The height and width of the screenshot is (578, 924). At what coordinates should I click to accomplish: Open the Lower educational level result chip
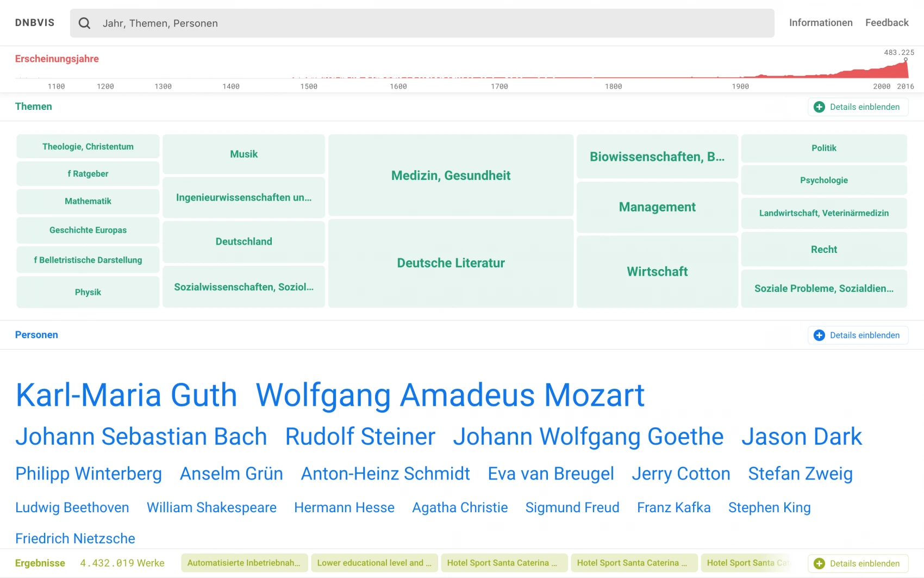(374, 563)
